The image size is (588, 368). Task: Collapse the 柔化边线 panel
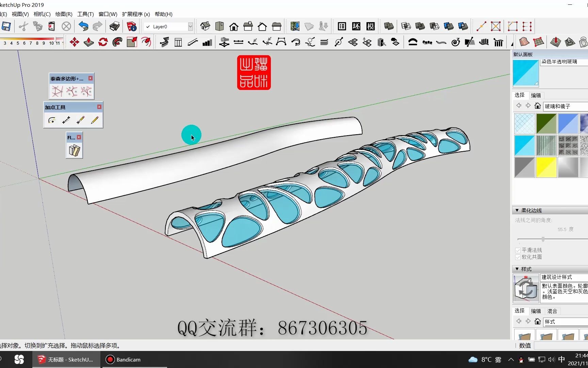click(x=517, y=211)
